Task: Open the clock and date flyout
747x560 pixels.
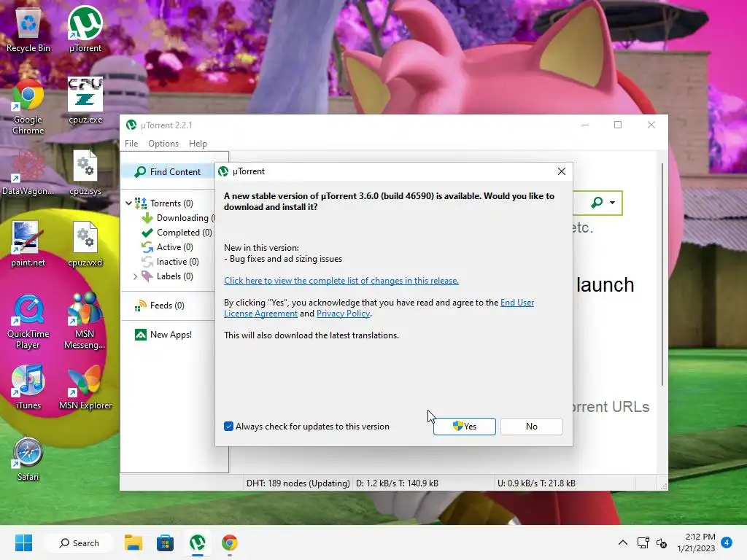Action: click(696, 542)
